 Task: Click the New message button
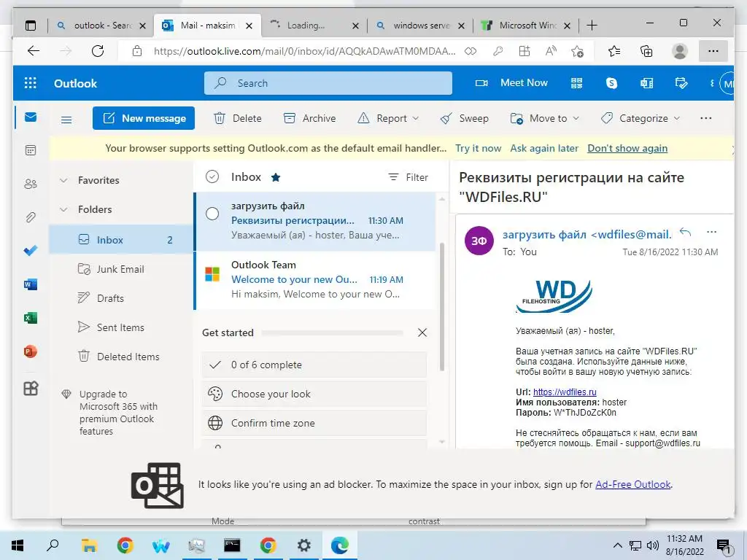(x=144, y=118)
